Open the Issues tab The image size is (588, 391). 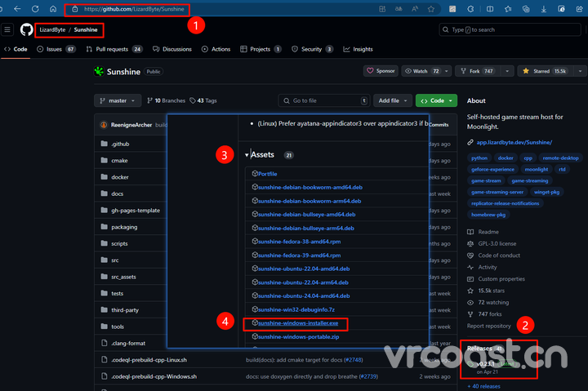pos(56,49)
